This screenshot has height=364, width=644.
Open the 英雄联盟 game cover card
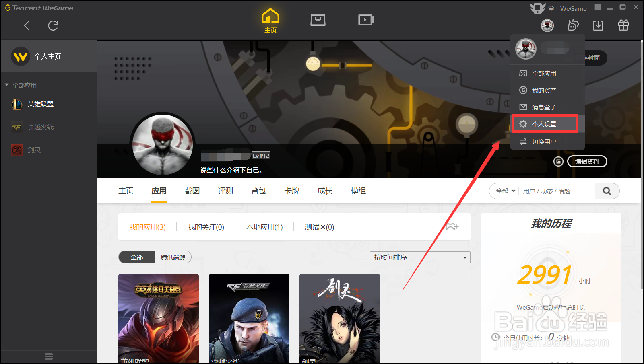tap(159, 319)
